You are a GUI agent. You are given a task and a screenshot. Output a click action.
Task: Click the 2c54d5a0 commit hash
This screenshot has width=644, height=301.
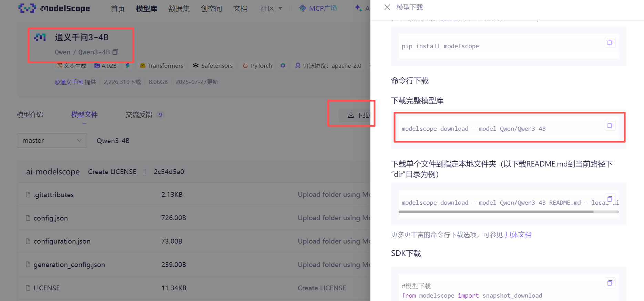tap(169, 172)
